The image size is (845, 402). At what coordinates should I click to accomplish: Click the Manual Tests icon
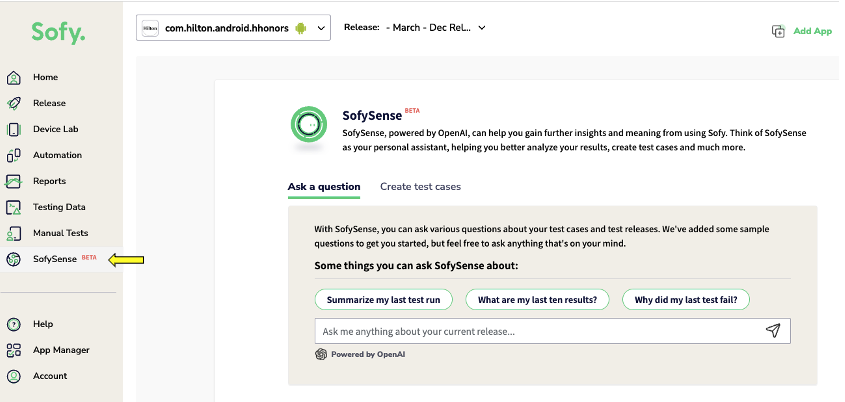pyautogui.click(x=13, y=233)
